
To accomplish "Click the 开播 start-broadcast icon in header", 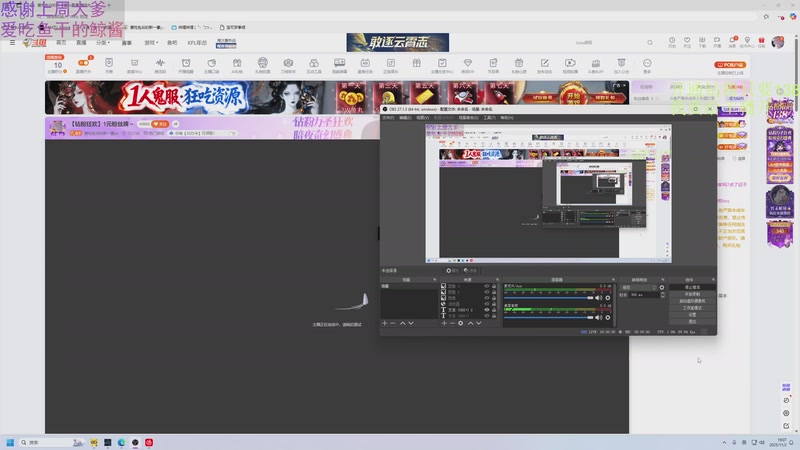I will [717, 41].
